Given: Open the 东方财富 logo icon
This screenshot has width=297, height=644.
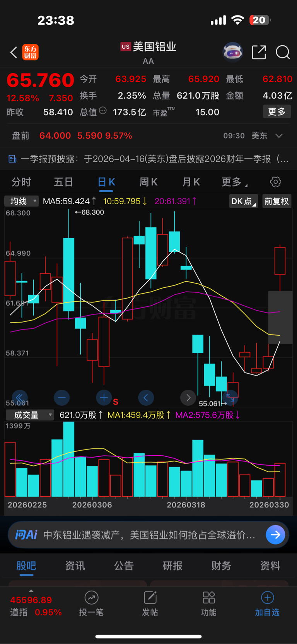Looking at the screenshot, I should tap(31, 52).
